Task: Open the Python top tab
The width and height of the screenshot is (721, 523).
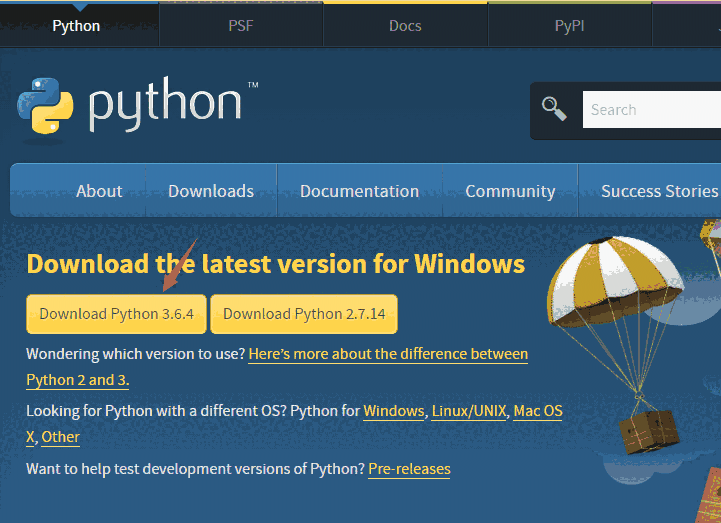Action: [x=76, y=26]
